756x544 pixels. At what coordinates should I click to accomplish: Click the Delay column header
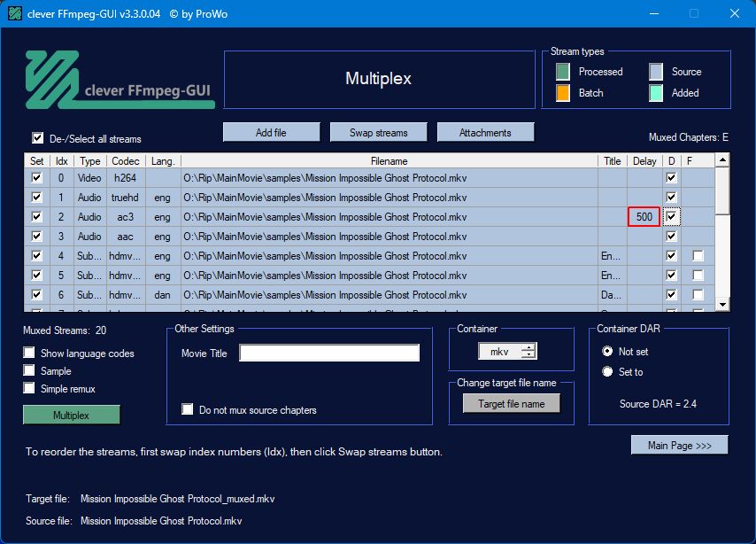pos(644,160)
